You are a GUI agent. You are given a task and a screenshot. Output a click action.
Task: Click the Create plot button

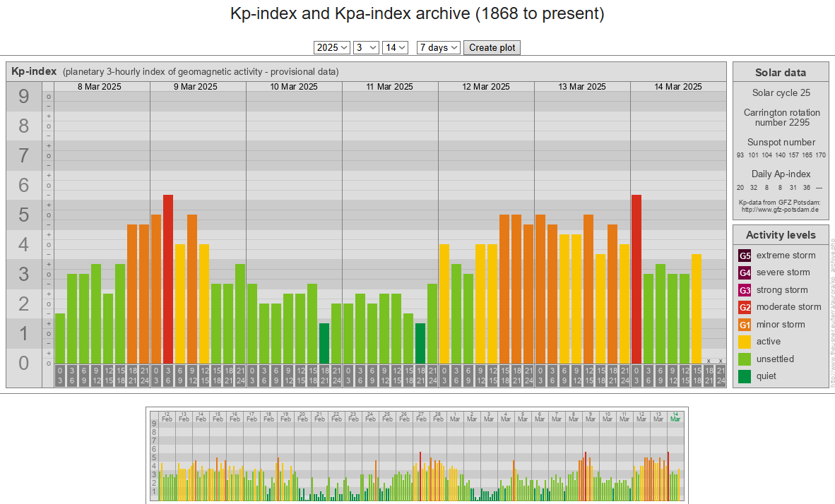tap(492, 47)
